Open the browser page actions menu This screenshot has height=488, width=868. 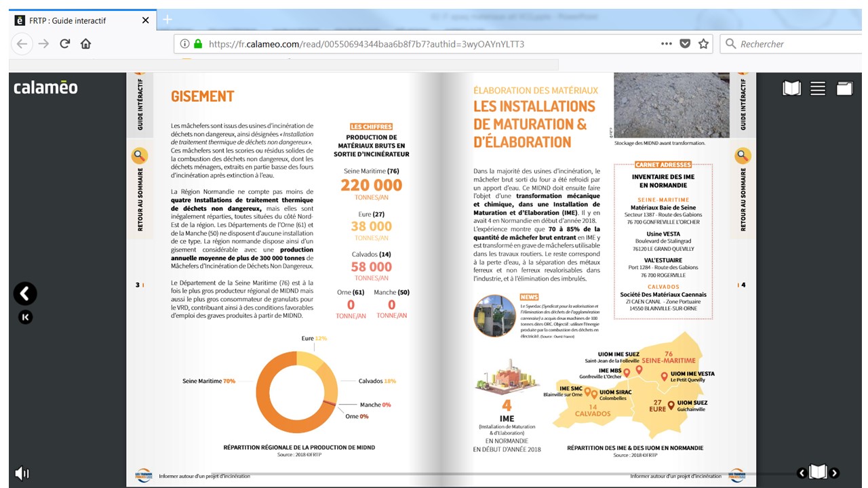click(x=666, y=44)
